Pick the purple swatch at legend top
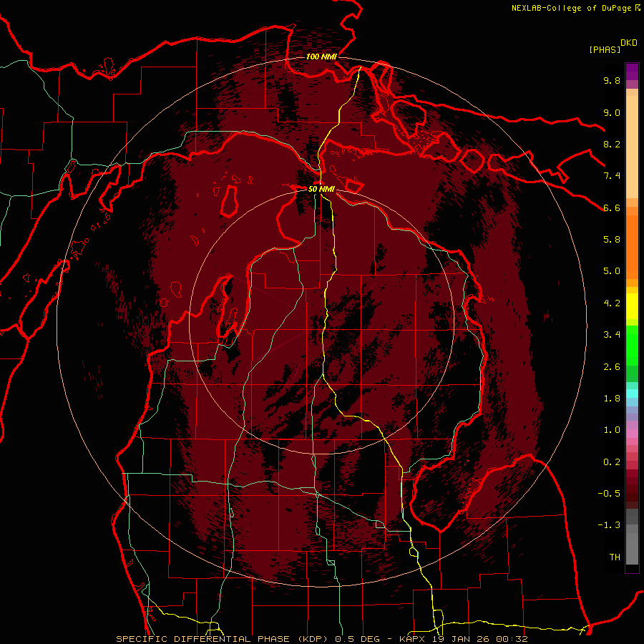Viewport: 644px width, 644px height. 632,72
